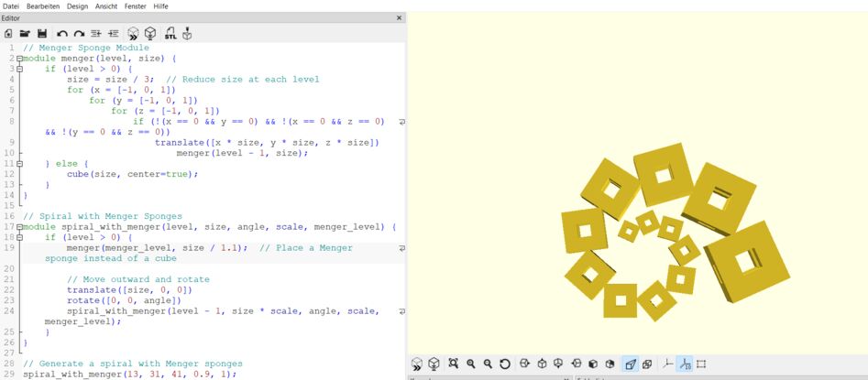Click the '// Move outward and rotate' comment
This screenshot has height=380, width=868.
click(138, 279)
